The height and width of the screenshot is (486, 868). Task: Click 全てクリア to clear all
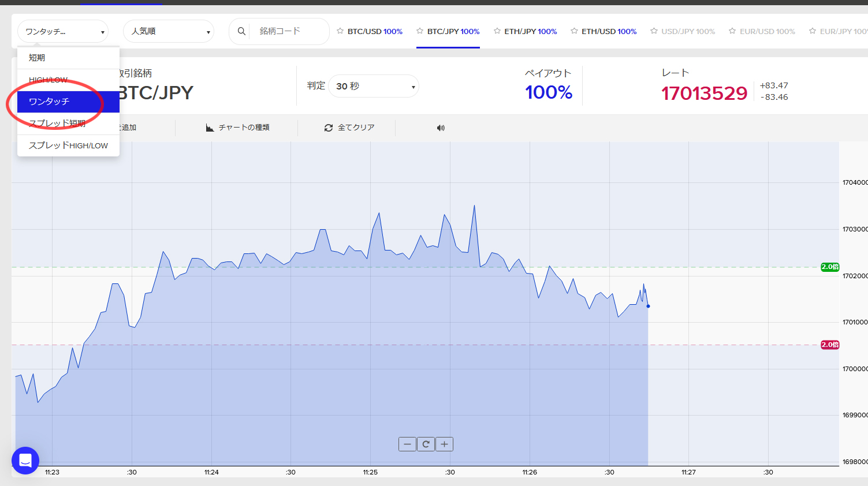click(x=349, y=128)
